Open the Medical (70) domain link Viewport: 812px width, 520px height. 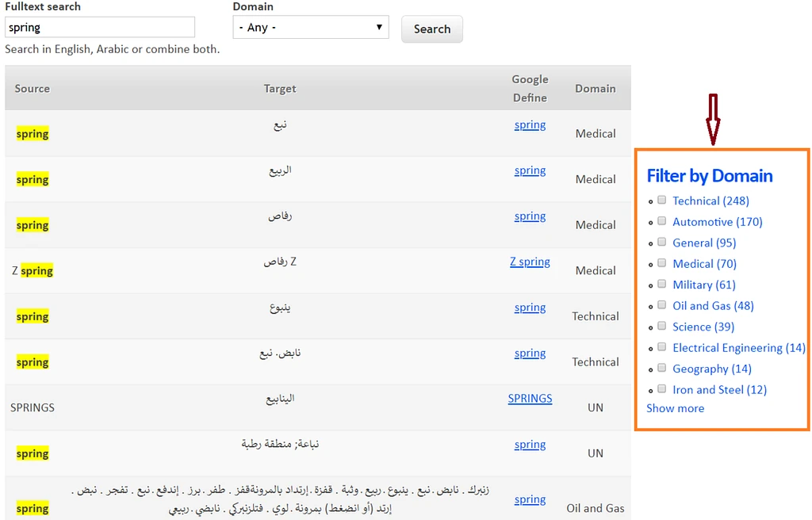[x=704, y=264]
